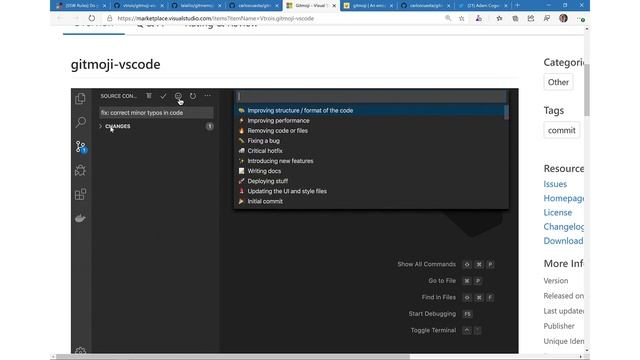This screenshot has width=640, height=360.
Task: Click the 'Go to File' hint text
Action: (442, 281)
